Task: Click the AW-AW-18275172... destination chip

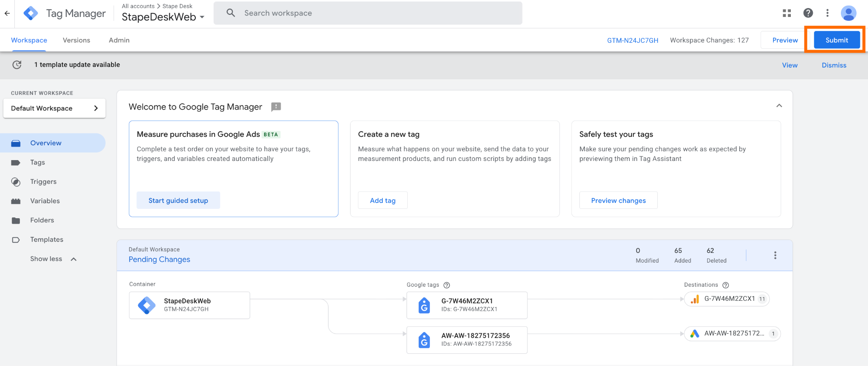Action: [732, 334]
